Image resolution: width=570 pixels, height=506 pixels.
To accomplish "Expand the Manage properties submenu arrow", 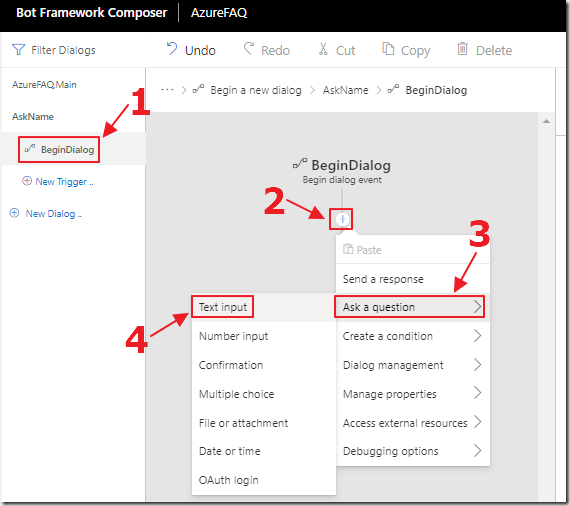I will (x=477, y=393).
